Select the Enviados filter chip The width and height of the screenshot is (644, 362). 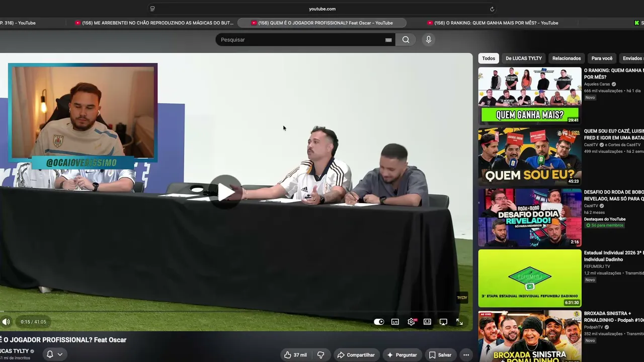632,58
